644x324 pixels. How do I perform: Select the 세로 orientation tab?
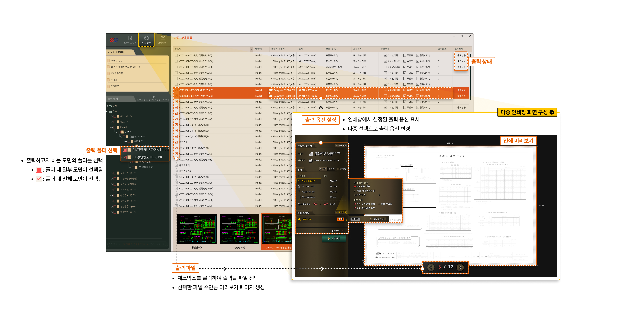click(x=331, y=169)
